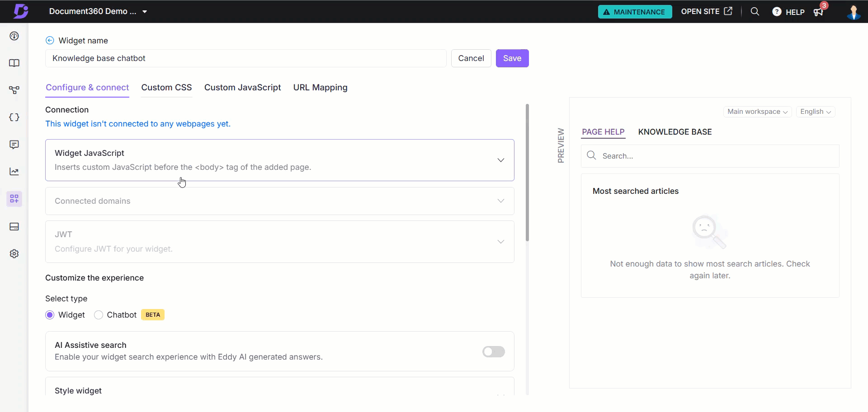Screen dimensions: 868x412
Task: Open the Drive storage icon in sidebar
Action: (14, 226)
